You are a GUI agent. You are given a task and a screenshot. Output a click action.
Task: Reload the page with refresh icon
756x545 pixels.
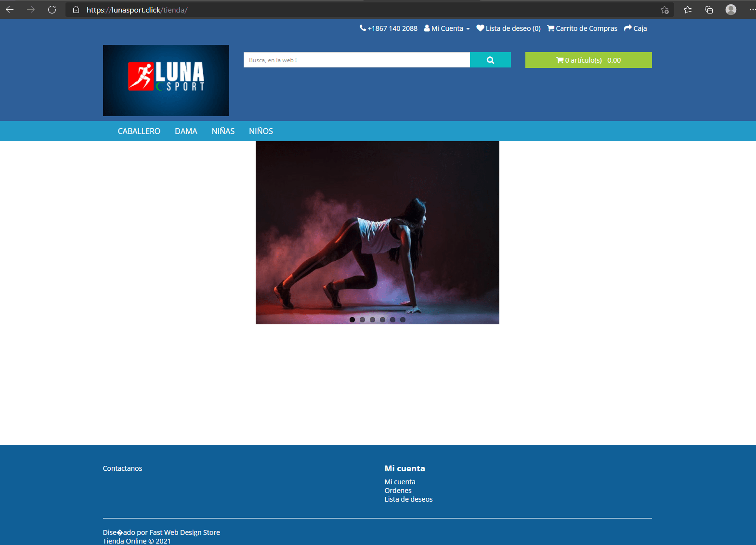pos(52,9)
